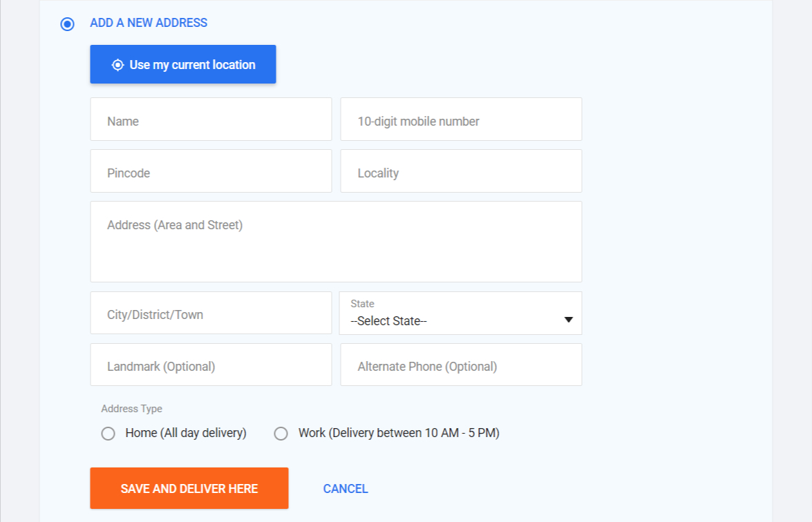
Task: Click the Landmark optional field
Action: 211,365
